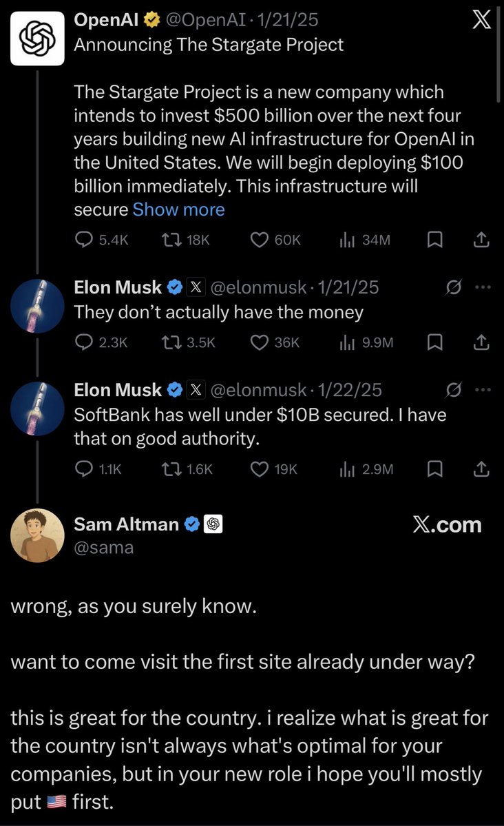This screenshot has height=826, width=504.
Task: Open the more options menu on Musk's first reply
Action: [x=483, y=288]
